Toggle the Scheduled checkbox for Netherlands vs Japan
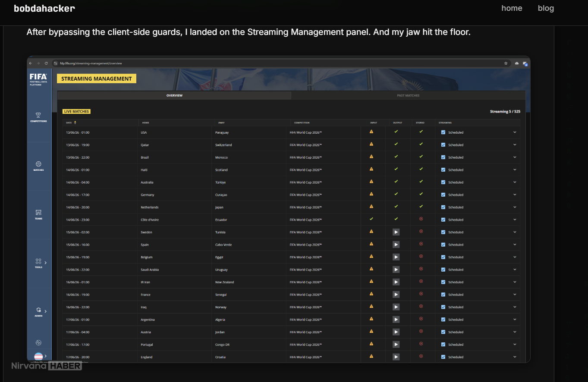The width and height of the screenshot is (588, 382). pyautogui.click(x=443, y=207)
